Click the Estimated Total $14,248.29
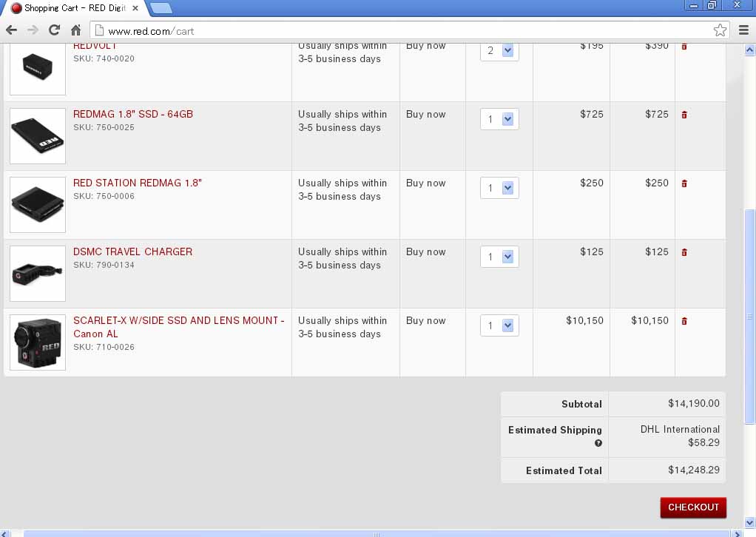 [693, 470]
